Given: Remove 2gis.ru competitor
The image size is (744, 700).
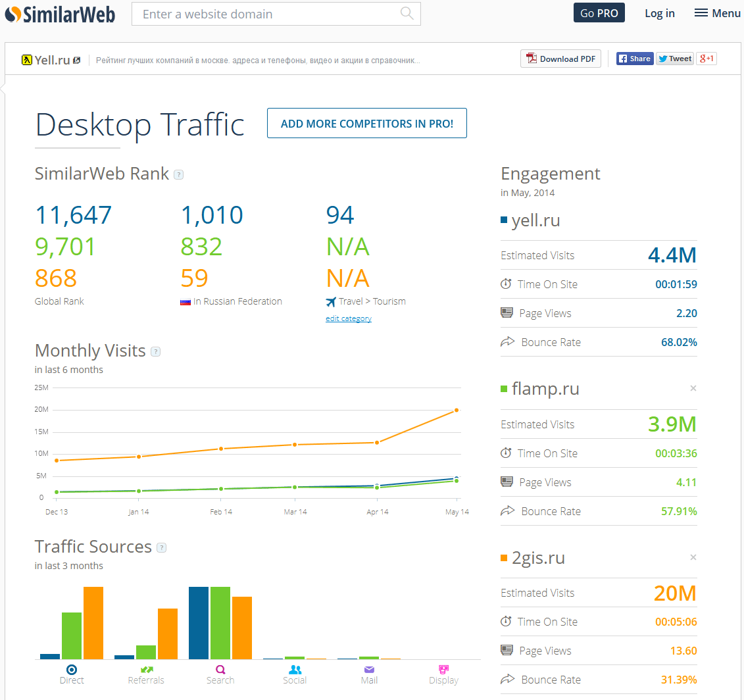Looking at the screenshot, I should (693, 557).
